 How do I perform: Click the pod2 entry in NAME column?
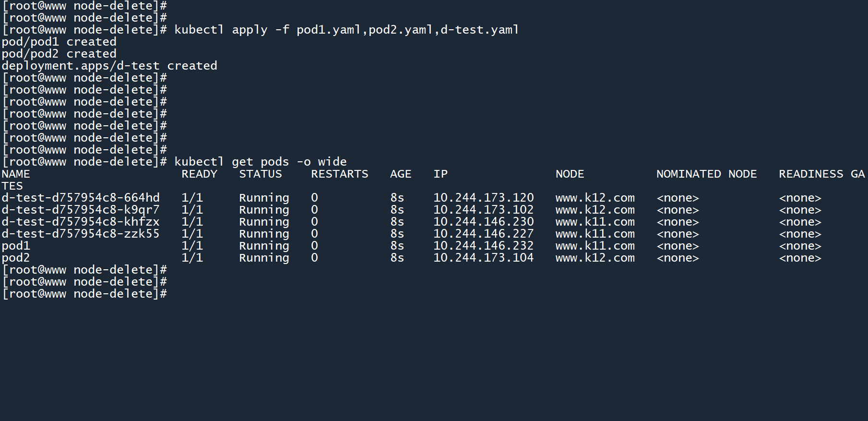coord(16,258)
